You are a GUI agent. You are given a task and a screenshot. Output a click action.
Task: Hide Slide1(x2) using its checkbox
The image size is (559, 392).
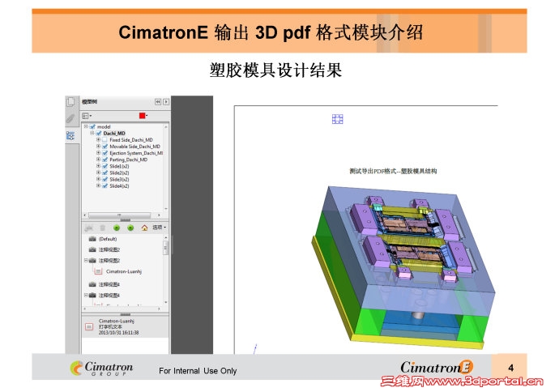point(105,166)
